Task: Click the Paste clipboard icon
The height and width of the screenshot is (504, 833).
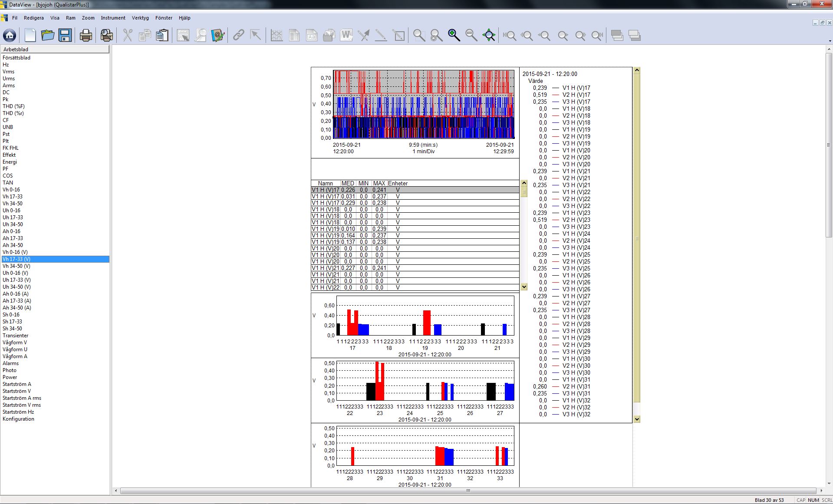Action: point(162,35)
